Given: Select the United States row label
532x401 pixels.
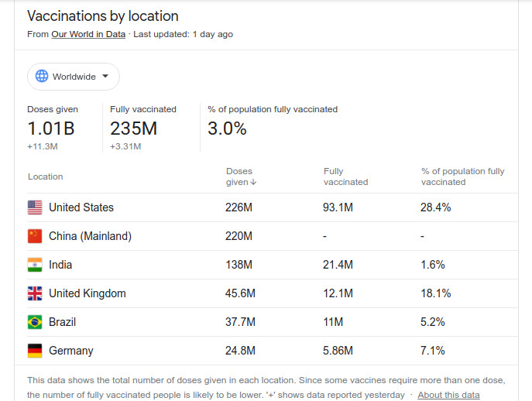Looking at the screenshot, I should [x=81, y=207].
